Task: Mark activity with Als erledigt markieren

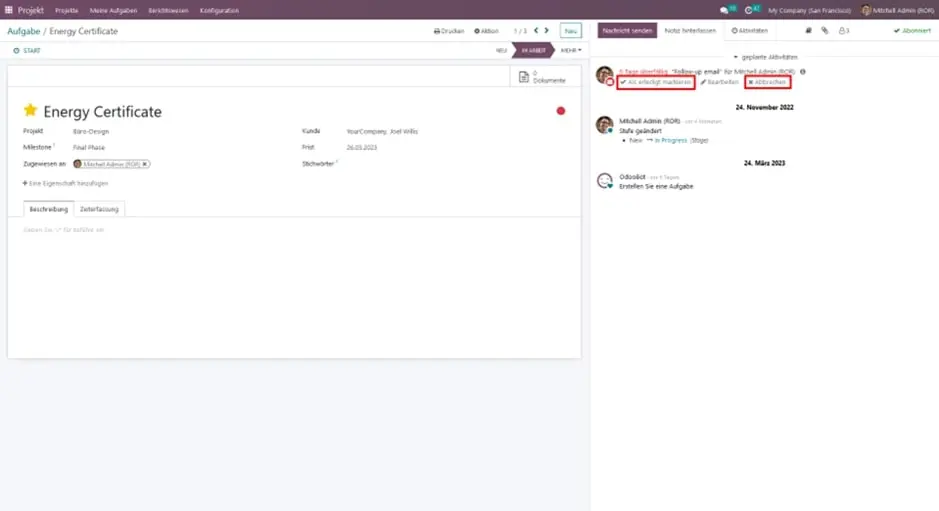Action: (656, 82)
